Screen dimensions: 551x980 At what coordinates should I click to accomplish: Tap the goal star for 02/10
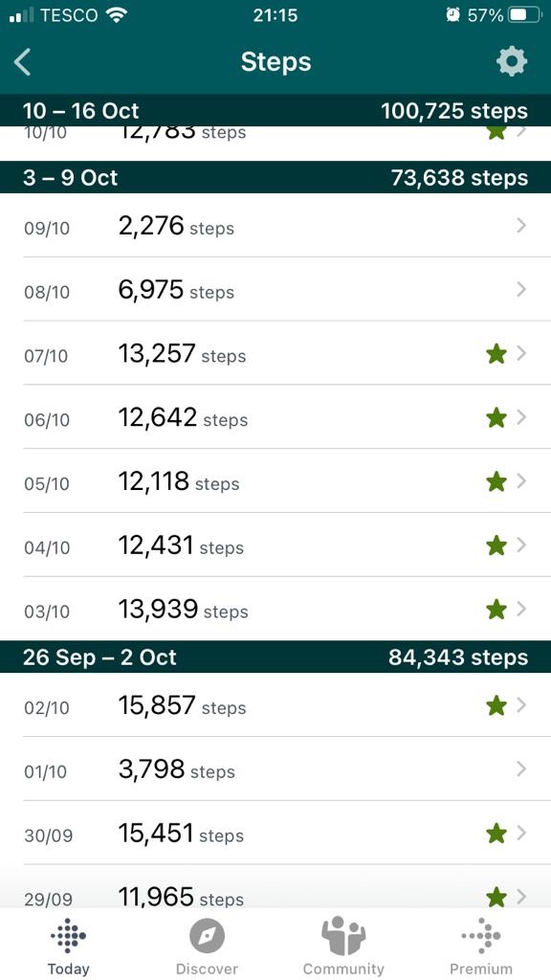coord(496,706)
